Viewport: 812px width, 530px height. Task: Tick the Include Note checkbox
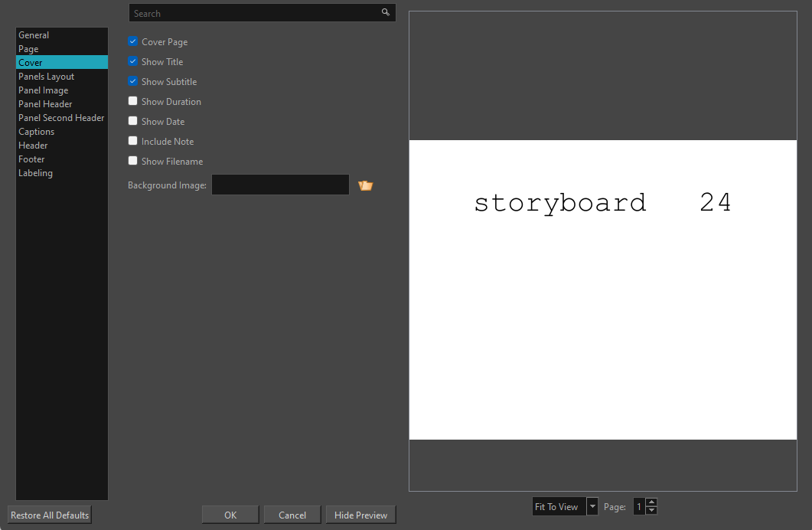click(x=132, y=141)
